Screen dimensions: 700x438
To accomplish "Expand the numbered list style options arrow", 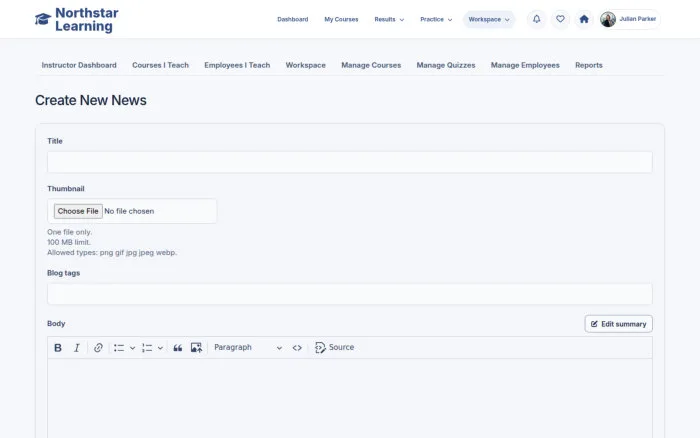I will [x=160, y=348].
